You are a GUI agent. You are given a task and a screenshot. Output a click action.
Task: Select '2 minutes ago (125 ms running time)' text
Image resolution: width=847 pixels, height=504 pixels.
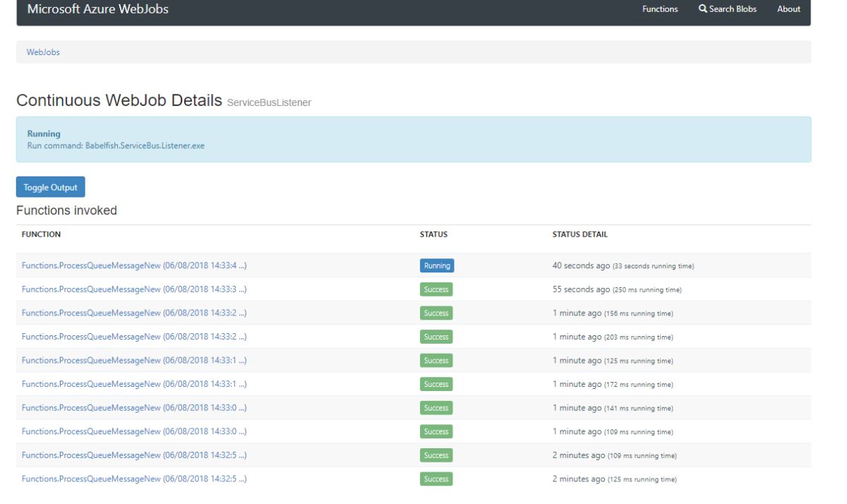point(615,479)
